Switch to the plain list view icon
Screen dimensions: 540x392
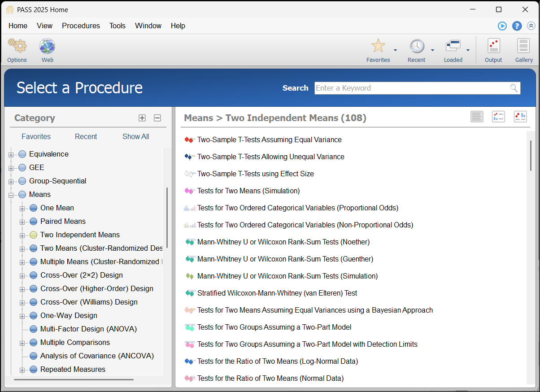click(477, 117)
